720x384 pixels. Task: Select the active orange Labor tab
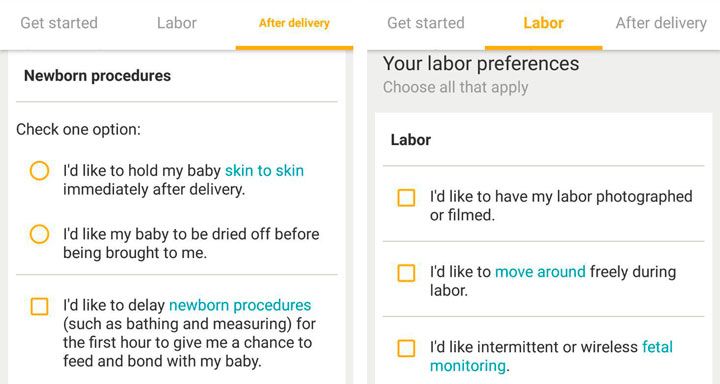tap(544, 23)
